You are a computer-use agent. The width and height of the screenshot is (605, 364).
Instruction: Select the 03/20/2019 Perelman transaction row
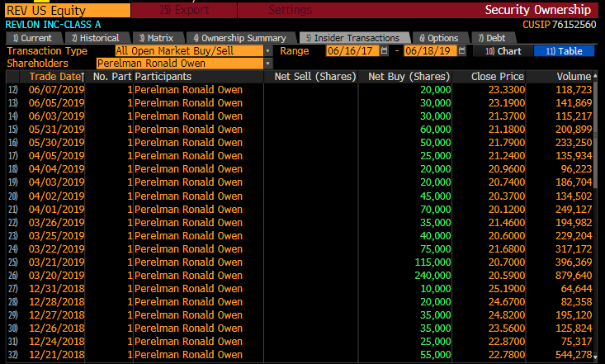click(x=188, y=274)
